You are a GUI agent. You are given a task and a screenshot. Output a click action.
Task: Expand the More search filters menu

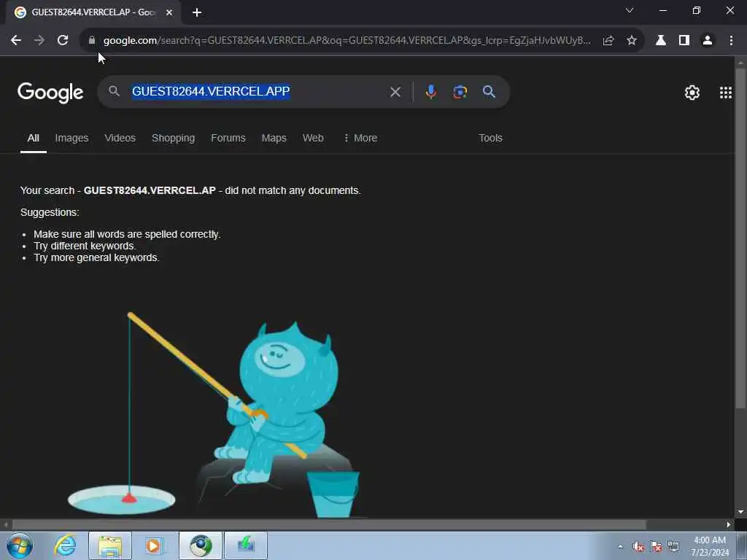click(x=360, y=138)
